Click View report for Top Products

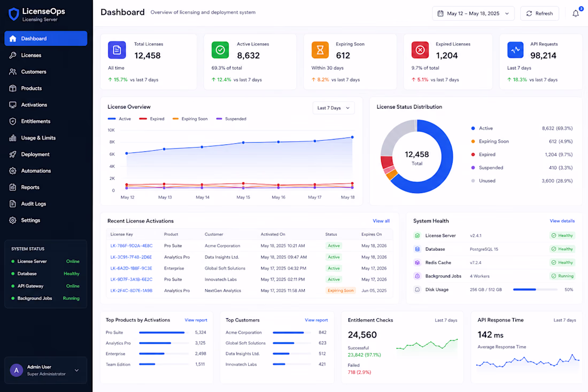[196, 320]
